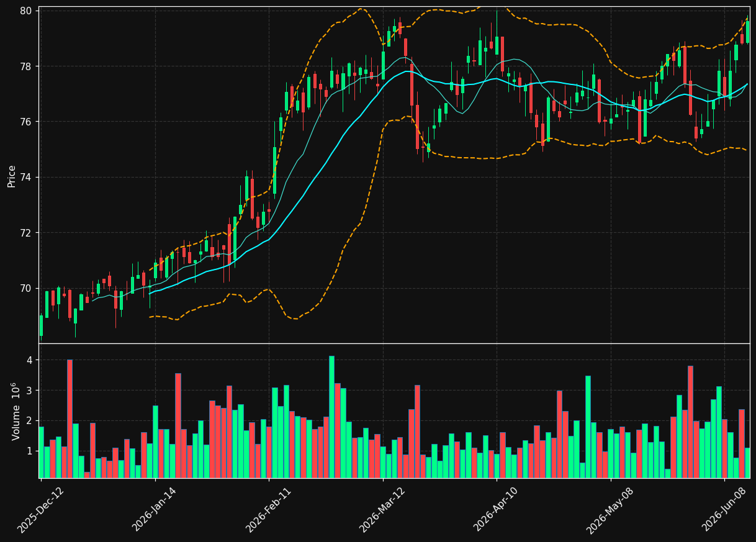The image size is (756, 542).
Task: Click the 78 price axis label
Action: coord(27,66)
